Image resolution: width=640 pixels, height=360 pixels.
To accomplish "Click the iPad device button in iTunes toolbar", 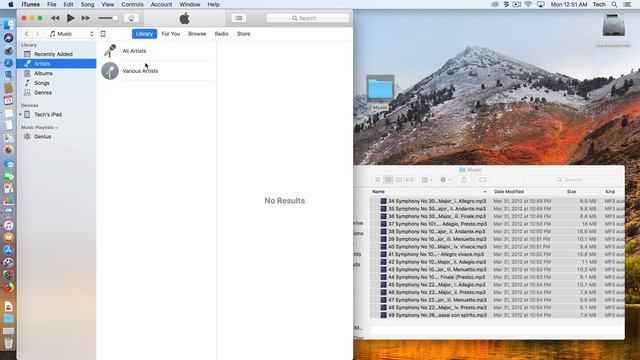I will [103, 34].
